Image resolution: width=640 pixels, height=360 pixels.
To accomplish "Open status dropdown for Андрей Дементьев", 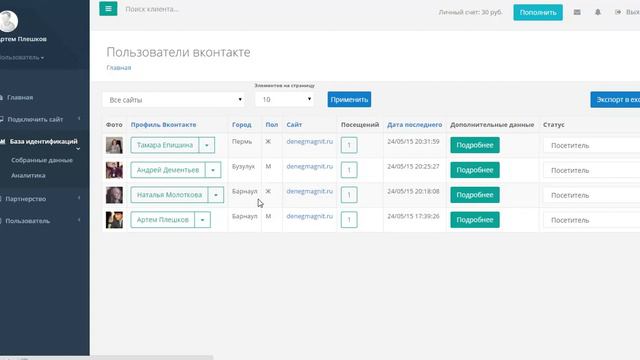I will [591, 171].
